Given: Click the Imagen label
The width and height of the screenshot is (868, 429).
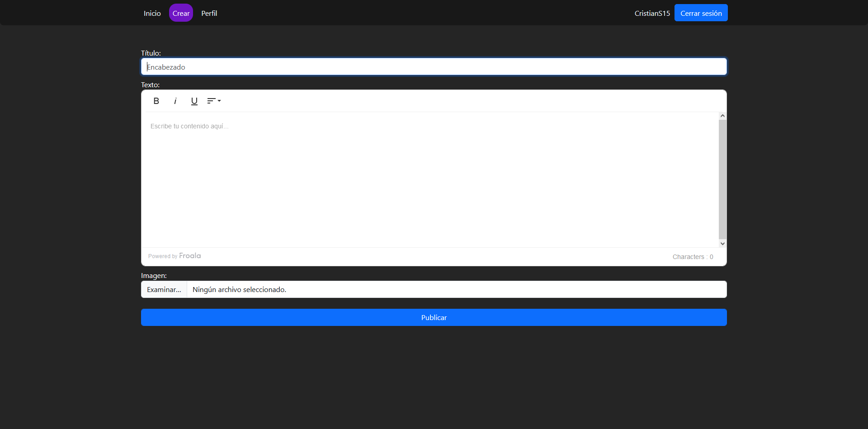Looking at the screenshot, I should 154,275.
